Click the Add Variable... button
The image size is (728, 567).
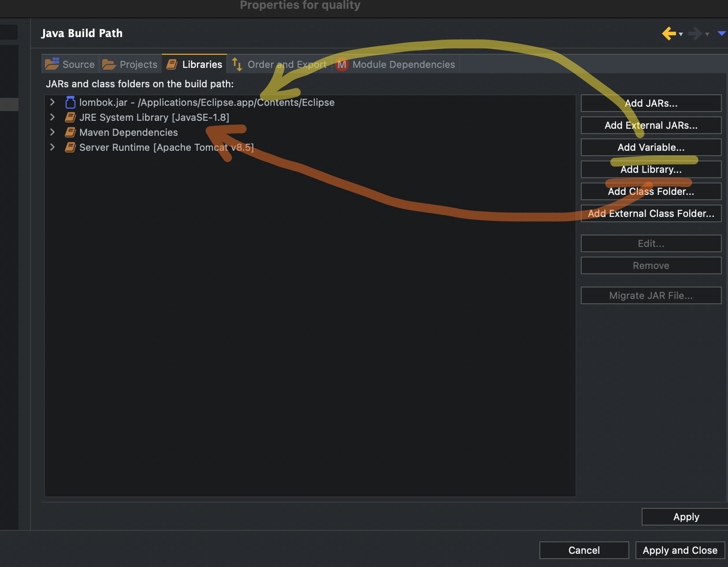(651, 147)
